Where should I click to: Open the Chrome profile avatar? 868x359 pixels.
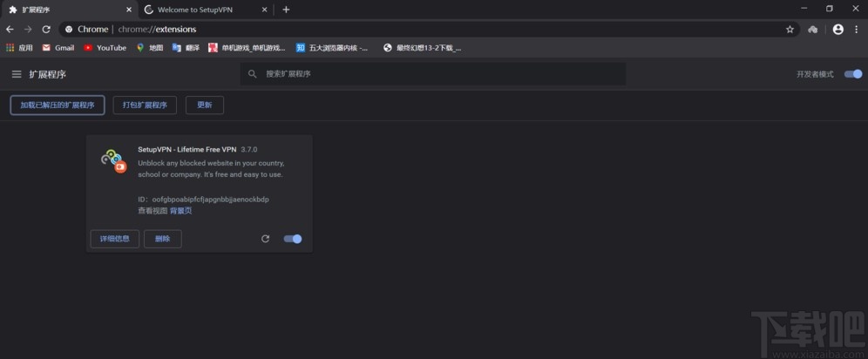(x=838, y=30)
